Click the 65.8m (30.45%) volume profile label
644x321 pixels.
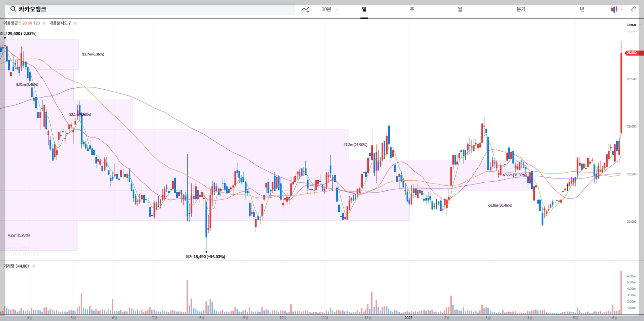click(x=500, y=205)
